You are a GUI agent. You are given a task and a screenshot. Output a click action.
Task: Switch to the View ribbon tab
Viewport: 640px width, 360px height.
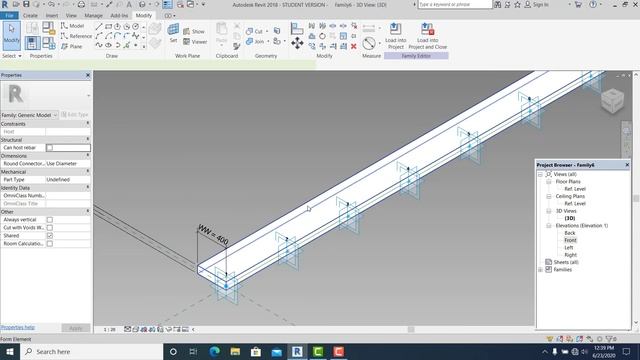[x=71, y=16]
